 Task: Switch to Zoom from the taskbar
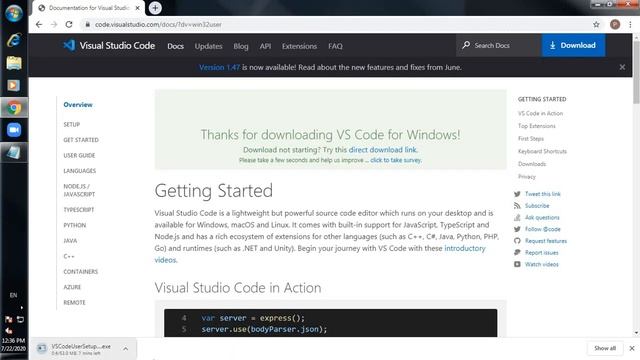(x=14, y=130)
